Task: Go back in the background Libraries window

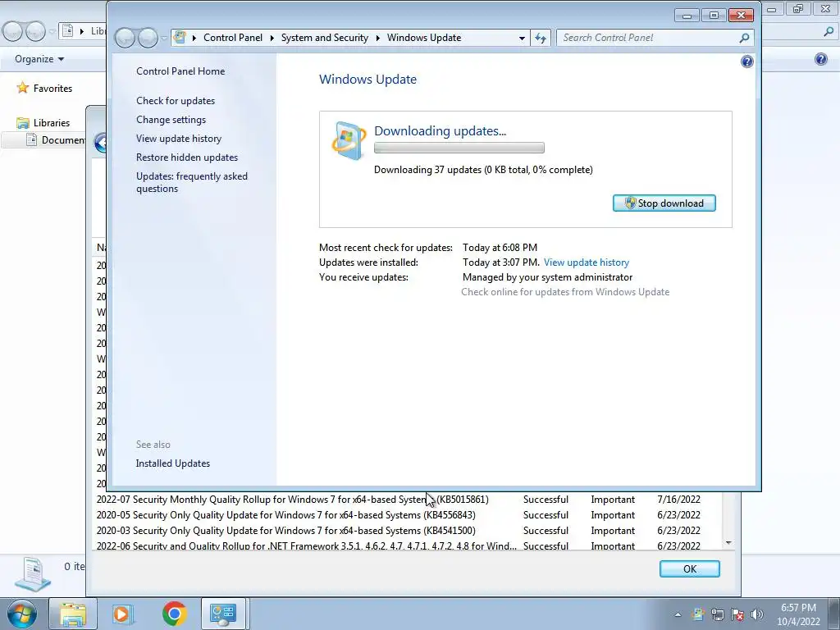Action: [12, 32]
